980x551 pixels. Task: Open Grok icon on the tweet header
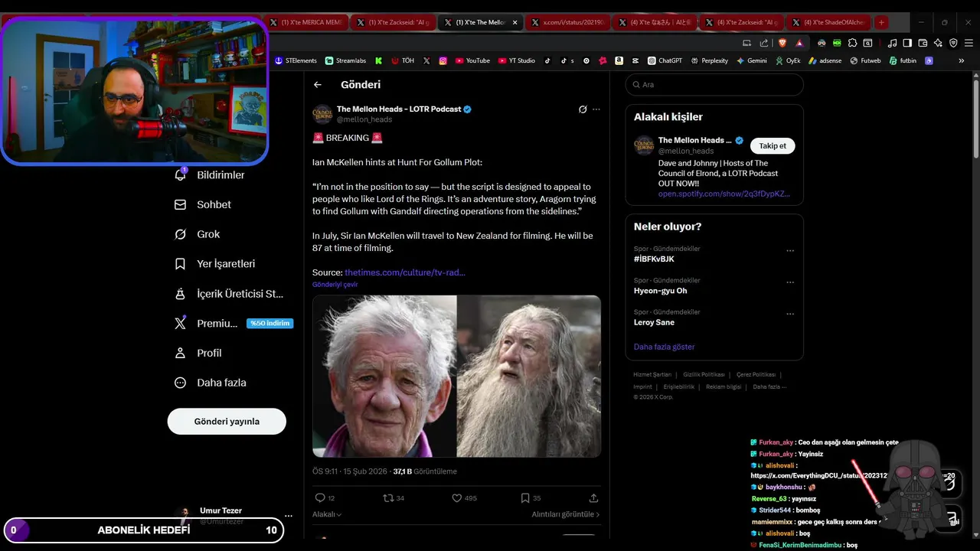[x=583, y=109]
